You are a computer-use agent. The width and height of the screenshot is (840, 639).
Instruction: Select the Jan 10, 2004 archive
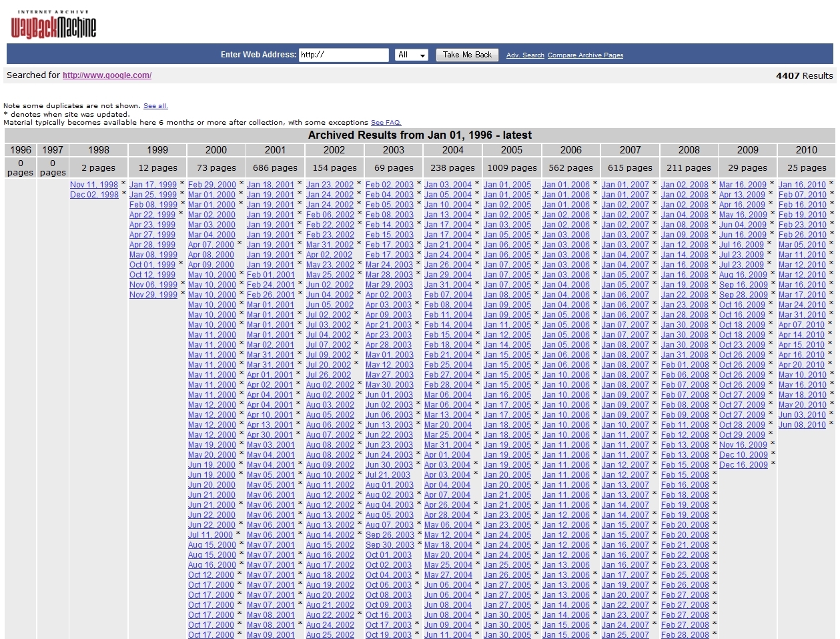point(448,205)
